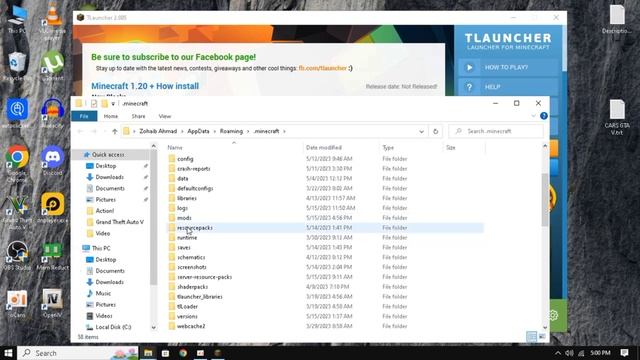Switch to Large icons view layout icon
Viewport: 640px width, 360px height.
pos(542,336)
